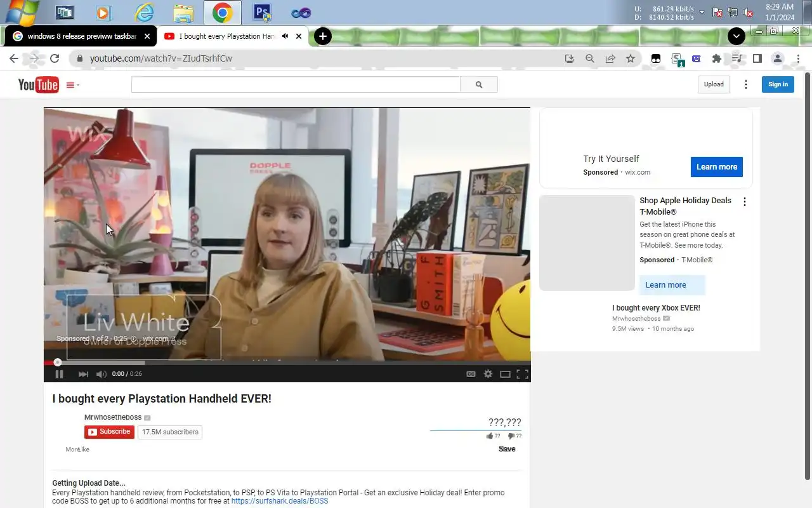812x508 pixels.
Task: Go to the YouTube logo home
Action: coord(38,84)
